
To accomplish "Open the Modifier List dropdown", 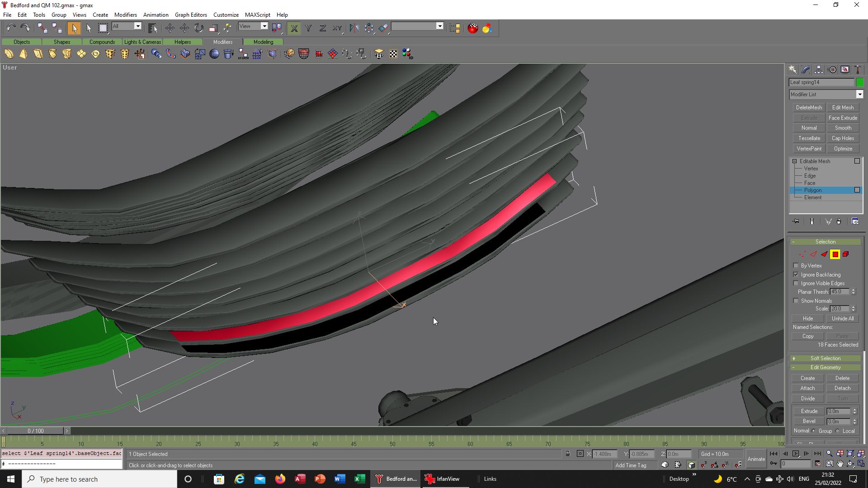I will pos(826,94).
